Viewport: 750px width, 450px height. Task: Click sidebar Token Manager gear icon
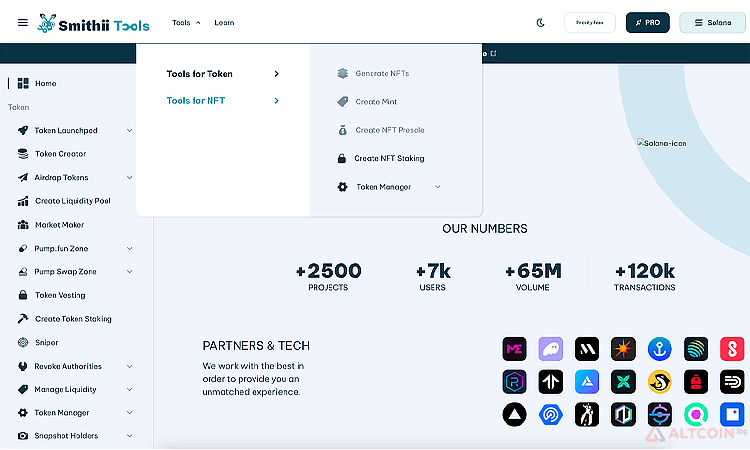tap(22, 413)
